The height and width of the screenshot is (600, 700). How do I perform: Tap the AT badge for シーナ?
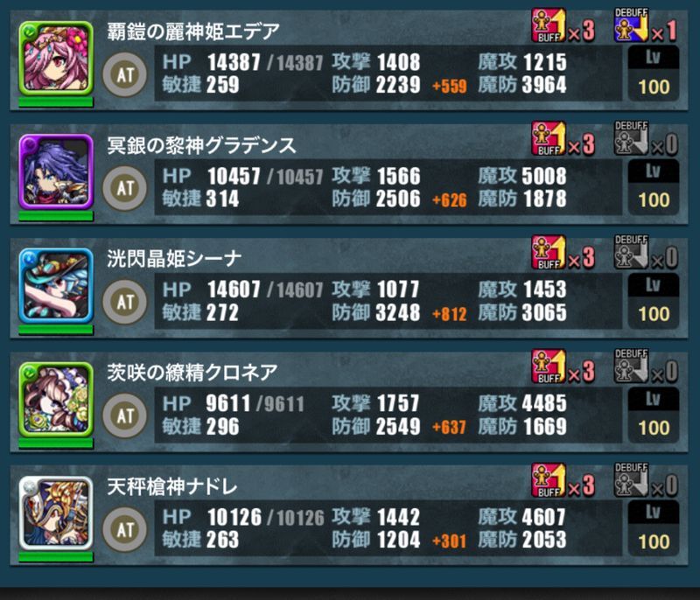coord(125,302)
